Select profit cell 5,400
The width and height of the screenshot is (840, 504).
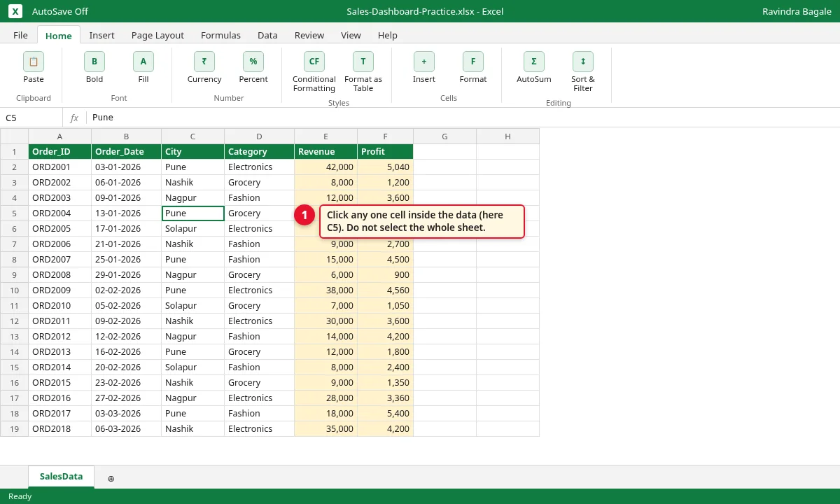386,414
